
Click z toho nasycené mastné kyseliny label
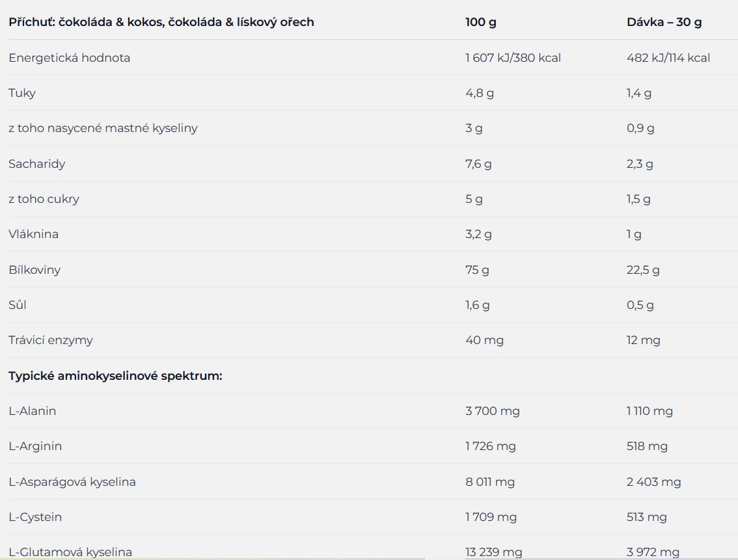click(x=103, y=128)
